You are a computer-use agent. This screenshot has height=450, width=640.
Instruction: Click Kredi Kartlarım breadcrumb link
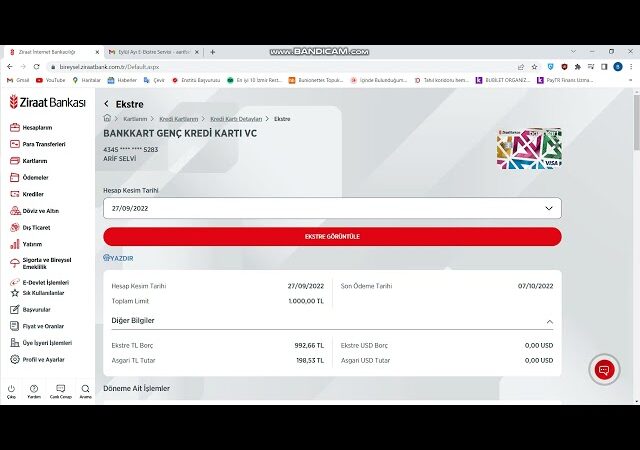[x=180, y=118]
